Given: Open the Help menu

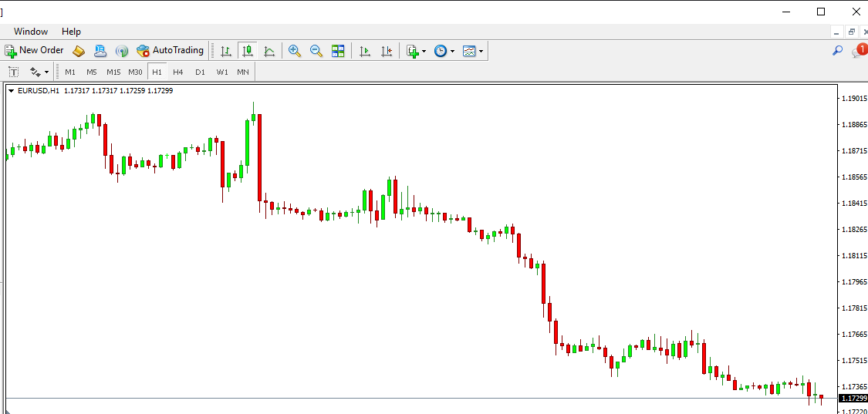Looking at the screenshot, I should click(72, 32).
